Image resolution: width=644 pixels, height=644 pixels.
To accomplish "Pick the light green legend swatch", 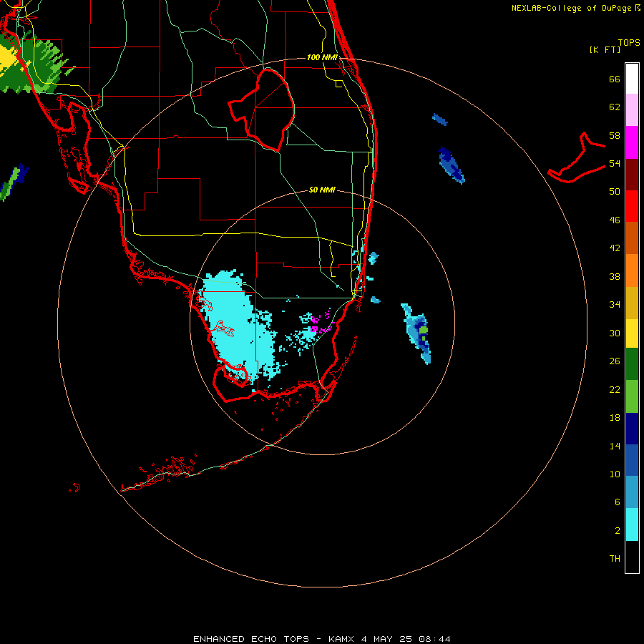I will tap(632, 396).
